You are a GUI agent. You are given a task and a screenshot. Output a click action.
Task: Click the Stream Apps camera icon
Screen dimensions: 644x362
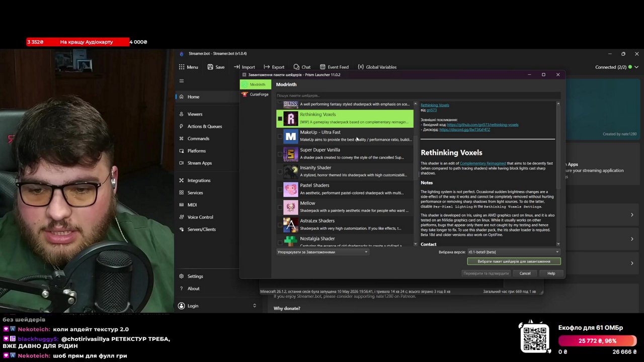(x=182, y=163)
